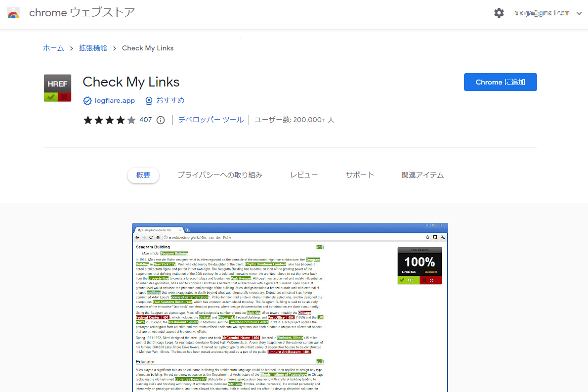Open the logflare.app publisher link
This screenshot has width=588, height=392.
point(115,101)
